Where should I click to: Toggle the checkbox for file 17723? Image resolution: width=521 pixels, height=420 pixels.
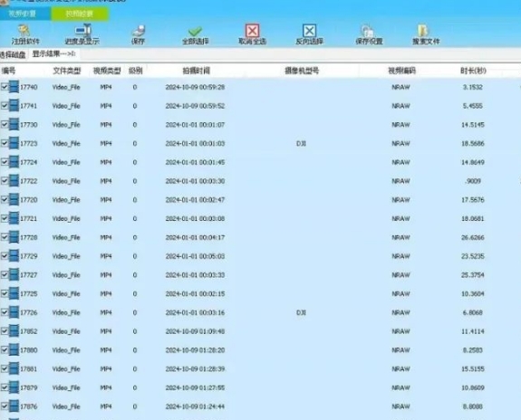(5, 143)
